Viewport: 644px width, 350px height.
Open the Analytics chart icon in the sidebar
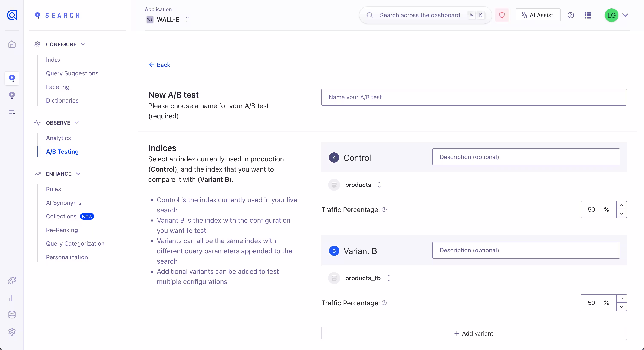pyautogui.click(x=12, y=298)
